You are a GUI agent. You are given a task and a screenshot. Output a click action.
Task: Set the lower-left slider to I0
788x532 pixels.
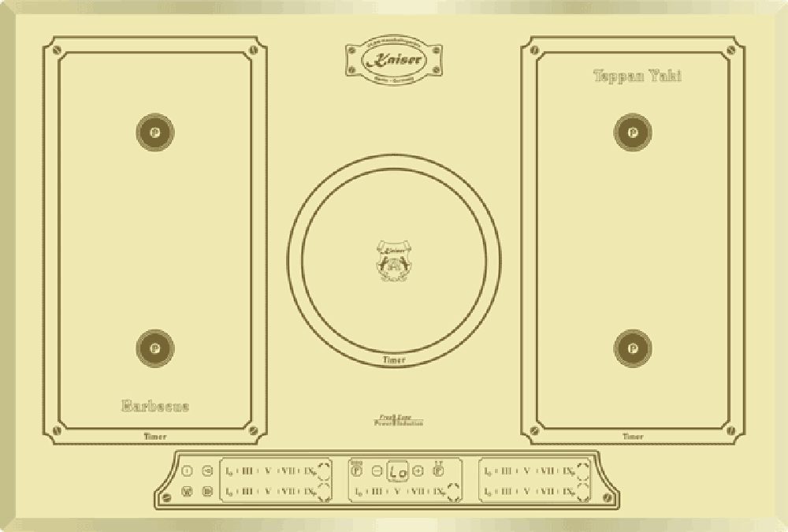point(229,491)
